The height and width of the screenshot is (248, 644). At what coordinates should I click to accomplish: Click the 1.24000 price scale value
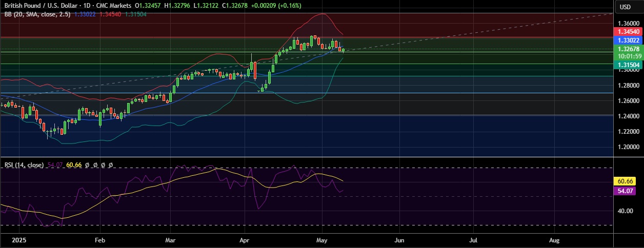tap(628, 116)
